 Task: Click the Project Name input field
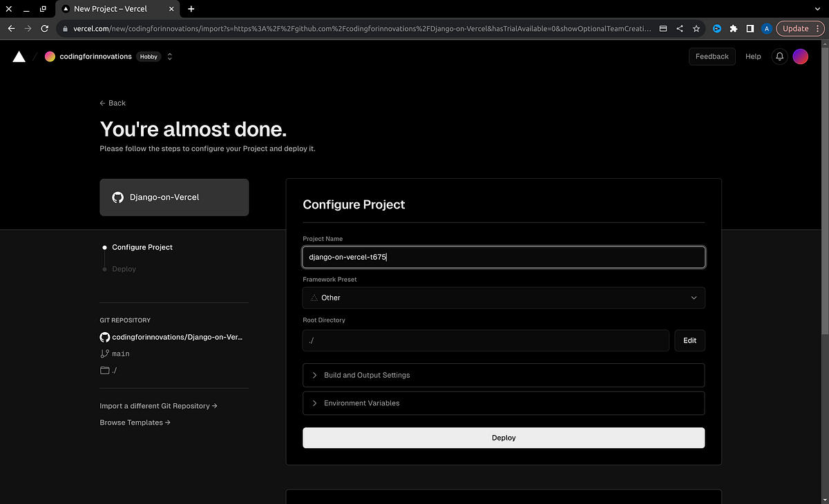click(504, 256)
